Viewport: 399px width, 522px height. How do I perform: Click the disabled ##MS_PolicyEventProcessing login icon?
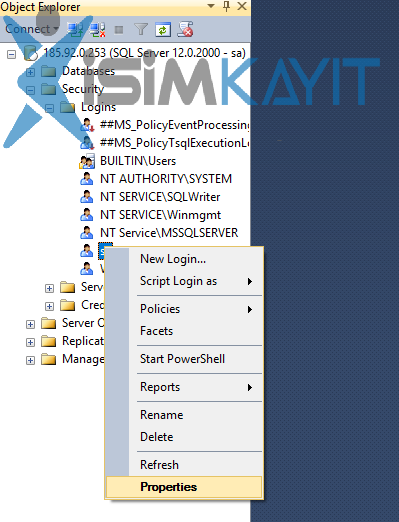(87, 125)
